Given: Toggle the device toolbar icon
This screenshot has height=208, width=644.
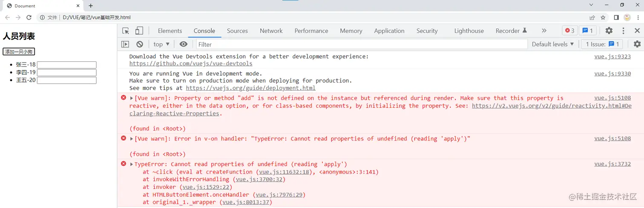Looking at the screenshot, I should [139, 31].
